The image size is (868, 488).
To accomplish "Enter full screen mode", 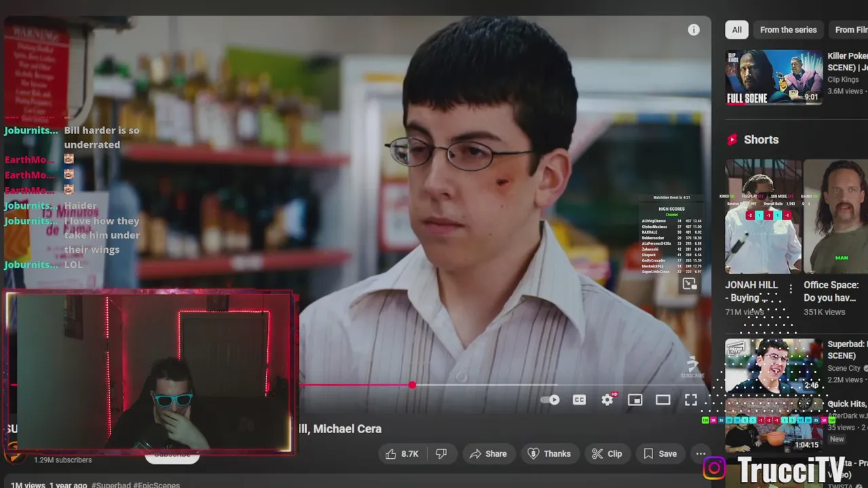I will click(690, 400).
